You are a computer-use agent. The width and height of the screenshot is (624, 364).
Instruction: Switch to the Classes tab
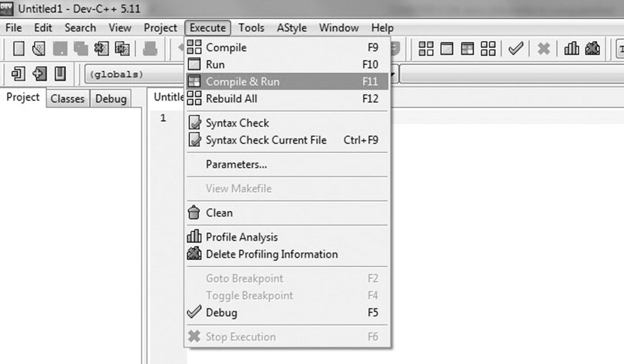click(67, 99)
